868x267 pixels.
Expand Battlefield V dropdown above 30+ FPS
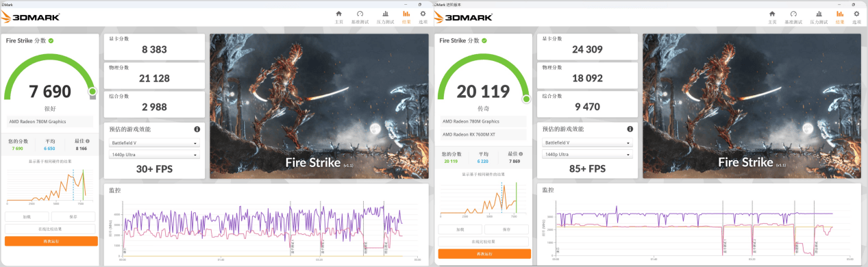154,143
